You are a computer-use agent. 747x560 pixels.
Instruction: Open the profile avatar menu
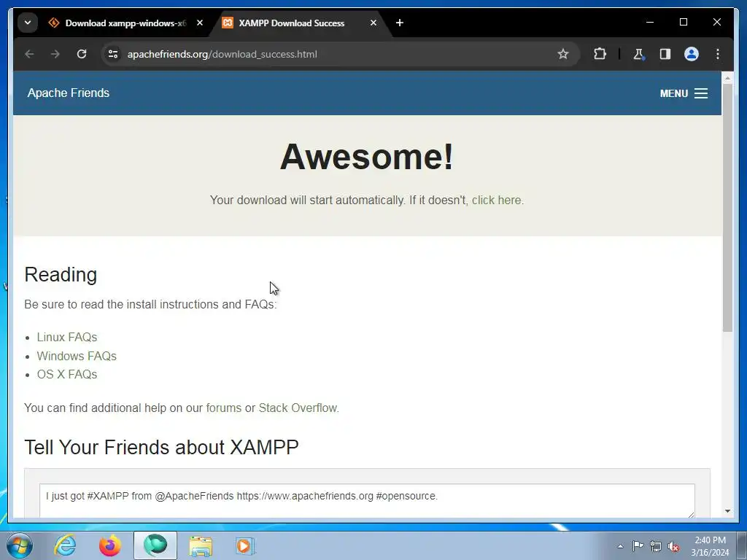pos(692,54)
